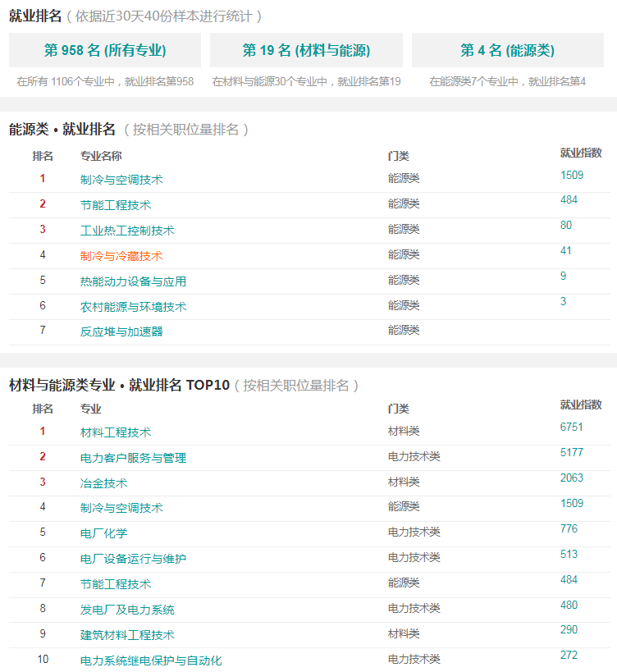Screen dimensions: 617x672
Task: Click the 第 19 名 (材料与能源) ranking box
Action: [306, 50]
